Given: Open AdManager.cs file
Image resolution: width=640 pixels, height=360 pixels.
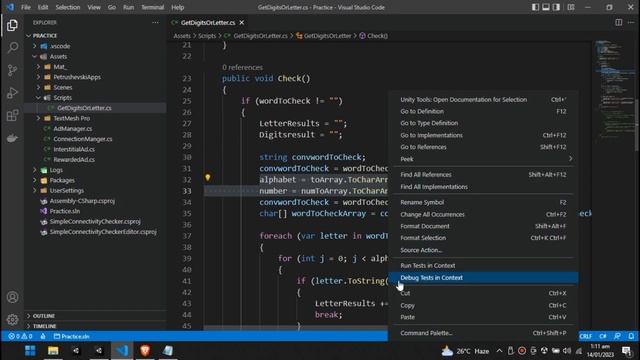Looking at the screenshot, I should [x=73, y=129].
